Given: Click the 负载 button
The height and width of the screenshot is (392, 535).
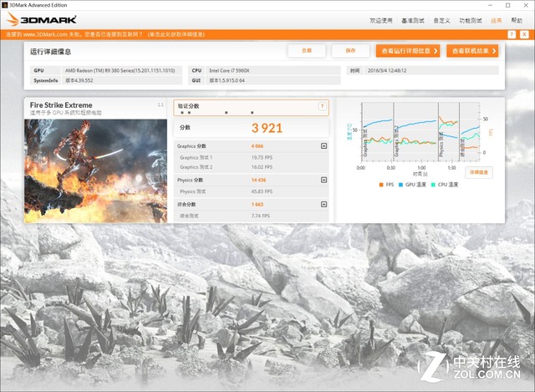Looking at the screenshot, I should tap(306, 51).
